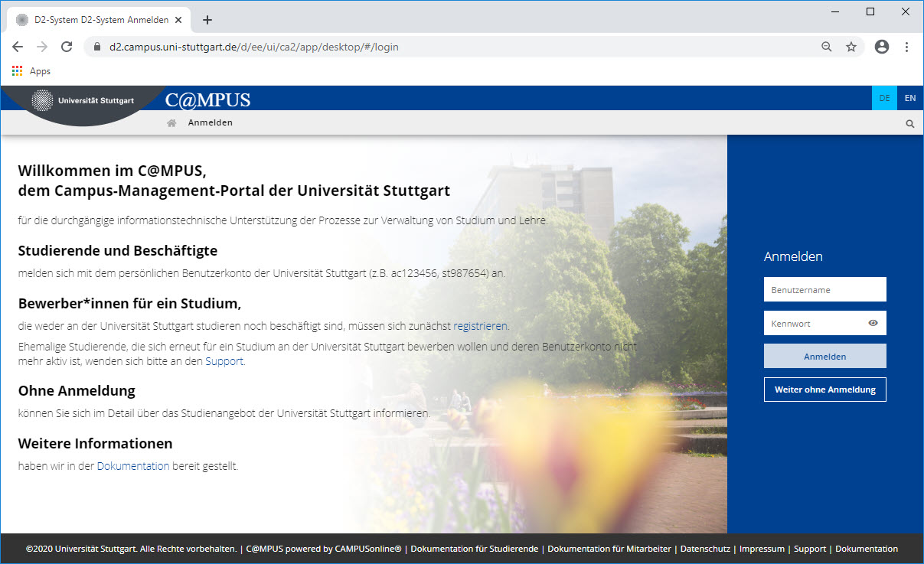Viewport: 924px width, 564px height.
Task: Open the Impressum footer link
Action: click(x=762, y=549)
